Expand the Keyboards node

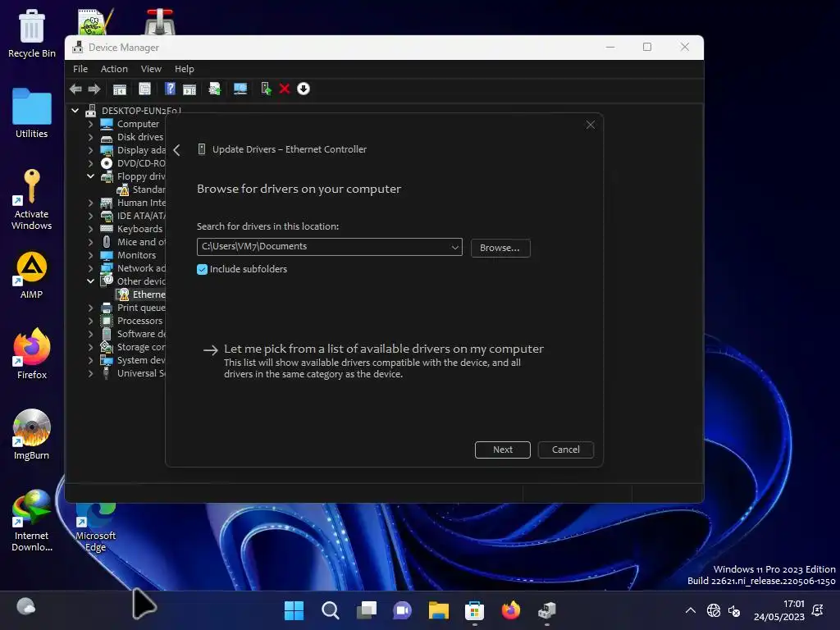(90, 229)
